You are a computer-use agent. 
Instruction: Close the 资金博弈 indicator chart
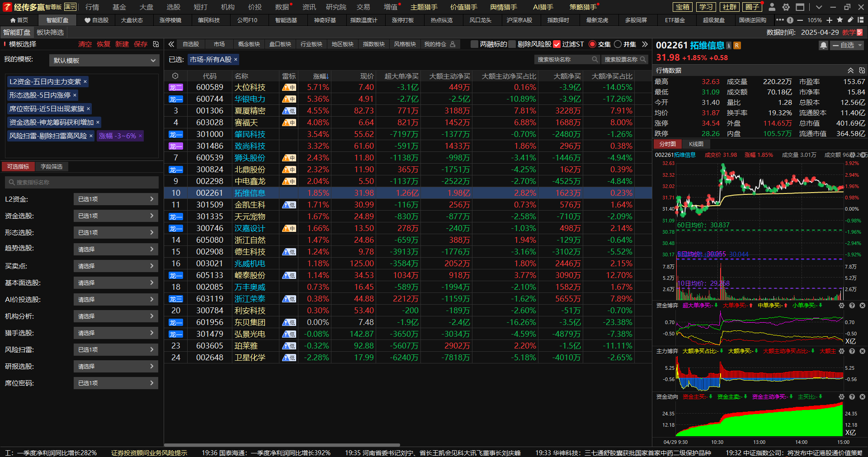[x=862, y=306]
